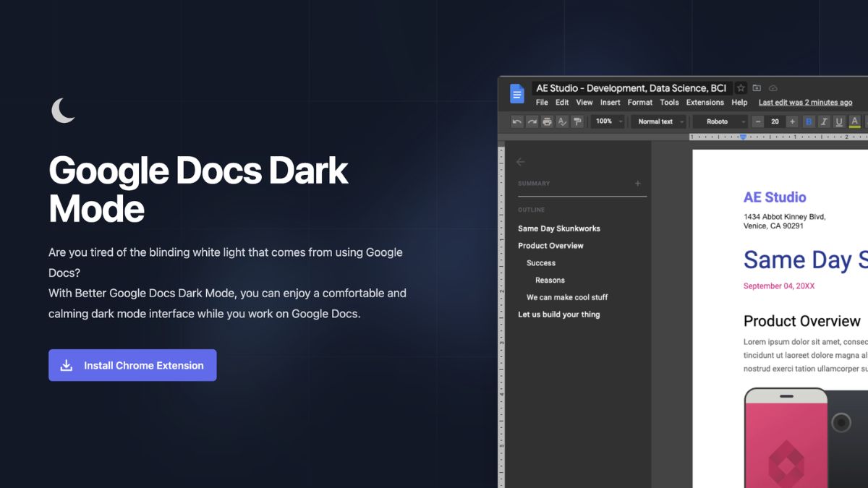Screen dimensions: 868x488
Task: Click the Redo icon in the toolbar
Action: click(x=531, y=121)
